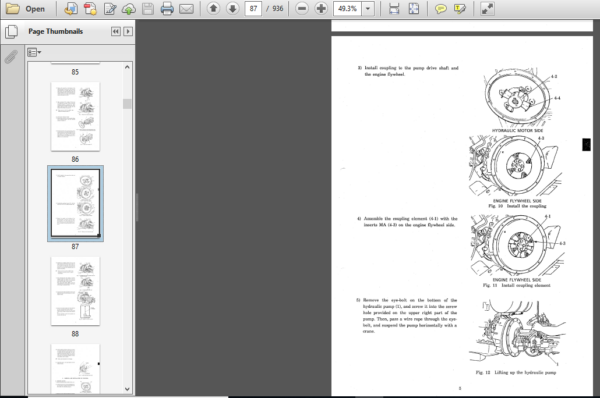Click the Page Thumbnails panel title

[55, 31]
